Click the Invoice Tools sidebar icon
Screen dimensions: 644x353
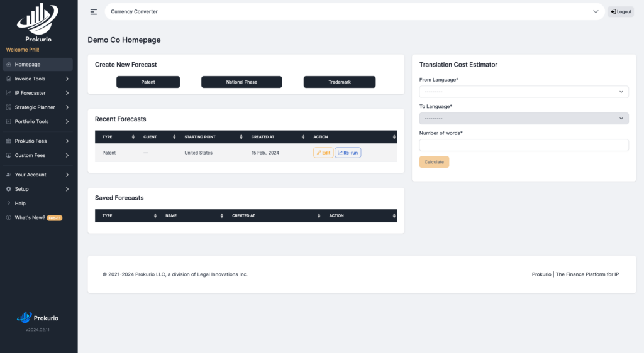coord(9,79)
